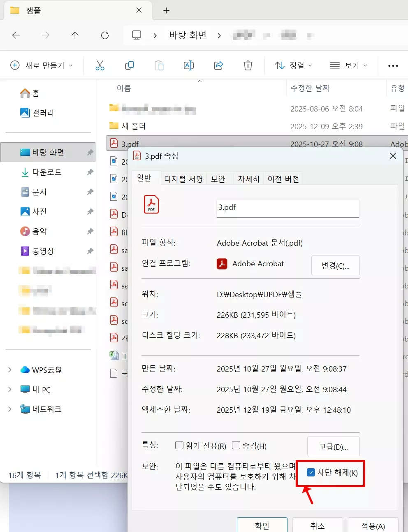This screenshot has width=408, height=532.
Task: Click the Paste icon in the toolbar
Action: click(159, 65)
